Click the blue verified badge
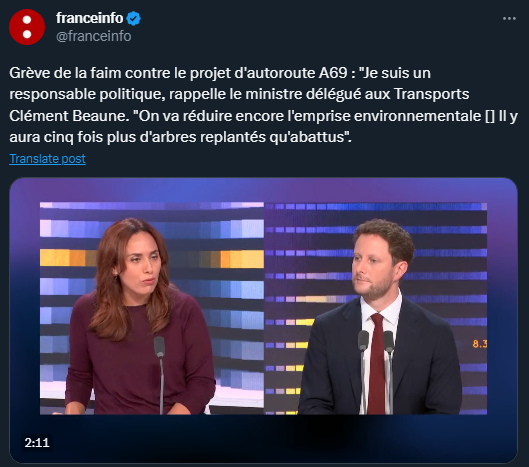529x467 pixels. pyautogui.click(x=134, y=18)
